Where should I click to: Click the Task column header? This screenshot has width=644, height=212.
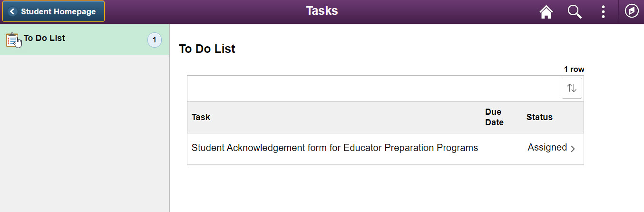point(201,117)
